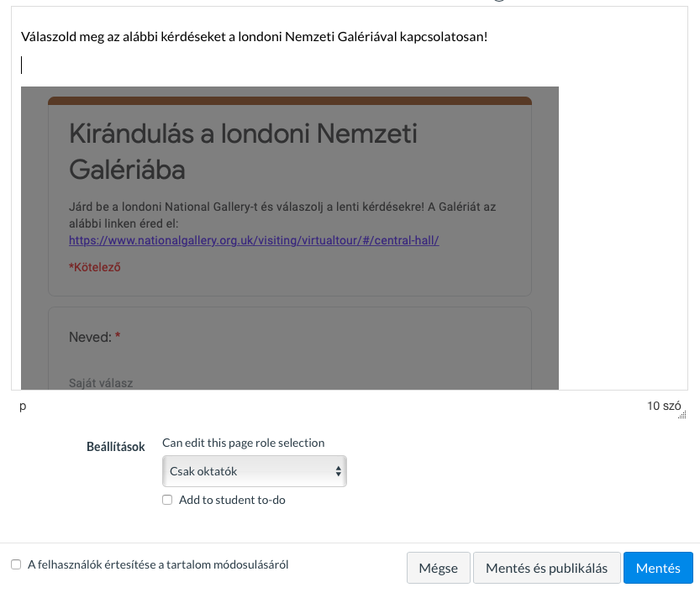Click the "Beállítások" settings label

(x=116, y=447)
